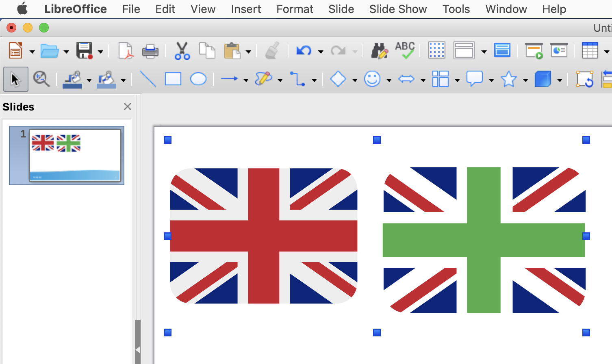Toggle the Rotate tool
The image size is (612, 364).
585,79
